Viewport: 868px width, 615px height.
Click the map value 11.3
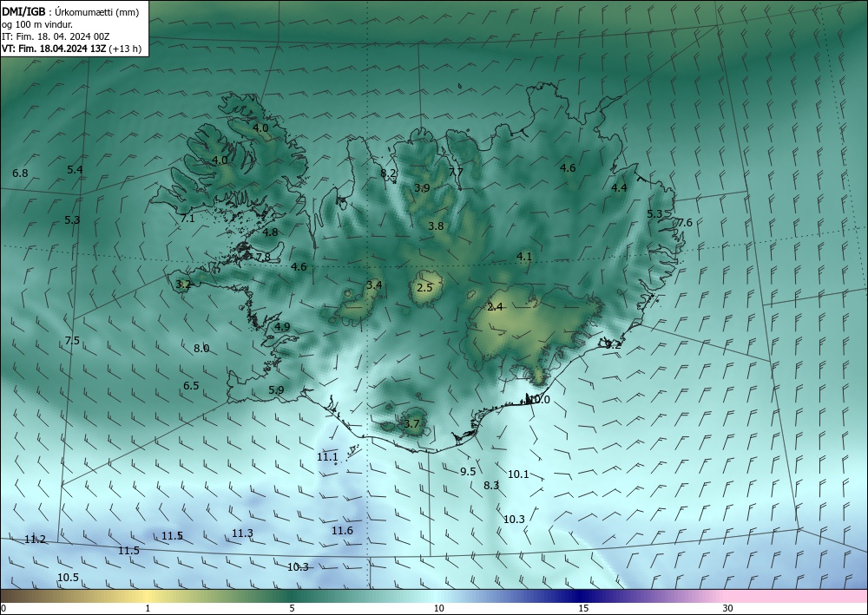click(242, 533)
